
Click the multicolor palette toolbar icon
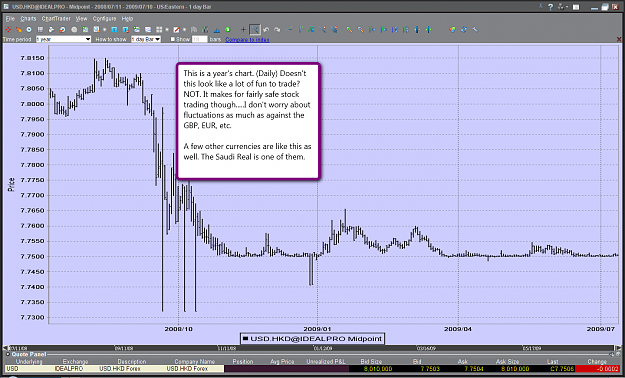[x=452, y=30]
